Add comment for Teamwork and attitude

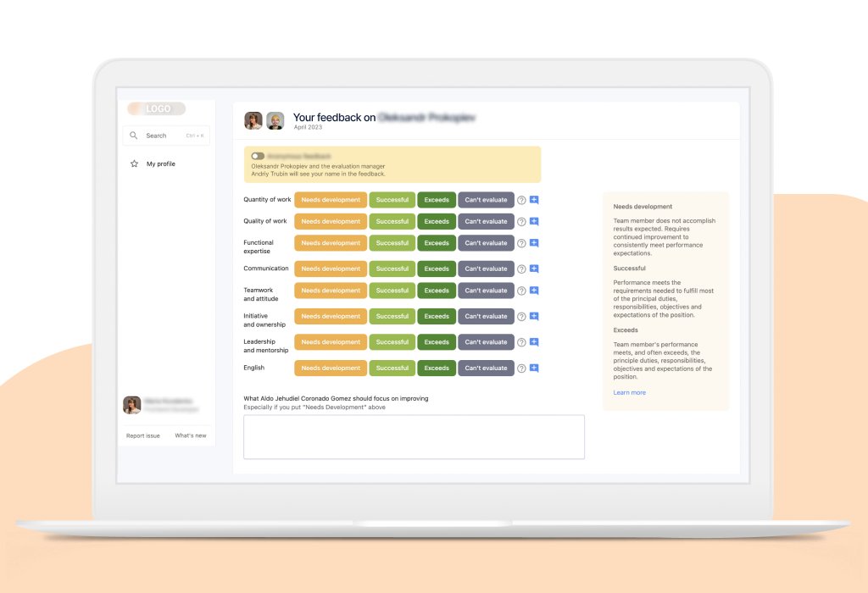534,291
